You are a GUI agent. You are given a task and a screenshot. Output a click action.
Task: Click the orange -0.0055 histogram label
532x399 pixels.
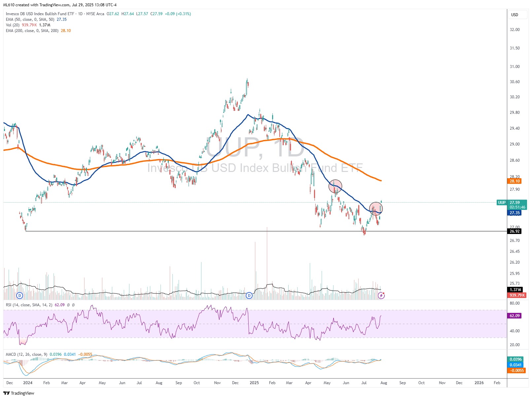tap(516, 371)
